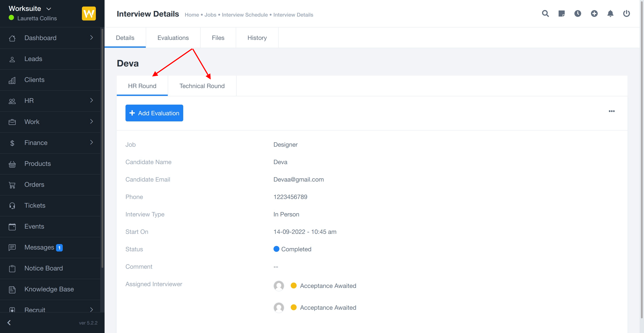
Task: Open the History tab
Action: (x=257, y=38)
